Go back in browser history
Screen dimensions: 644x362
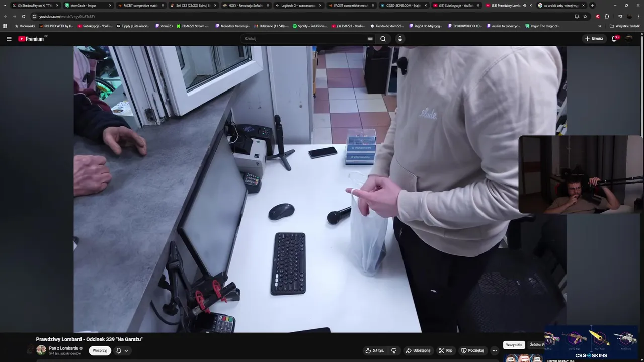(x=5, y=16)
